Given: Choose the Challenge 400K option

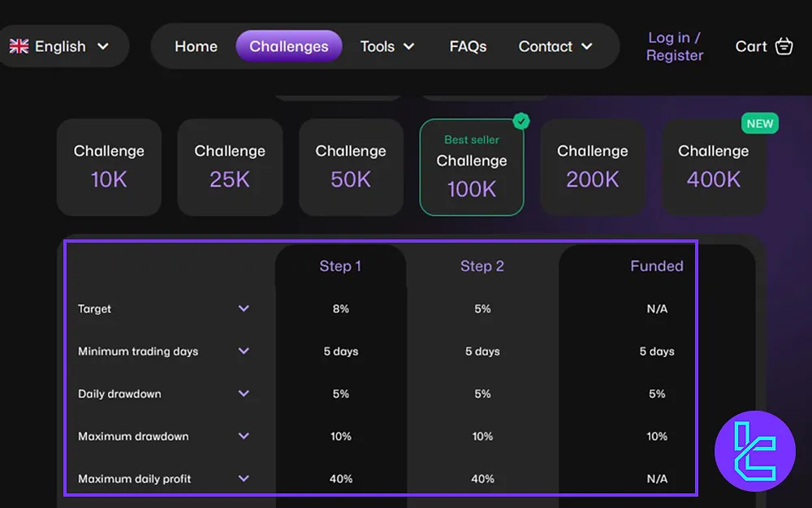Looking at the screenshot, I should pos(714,167).
